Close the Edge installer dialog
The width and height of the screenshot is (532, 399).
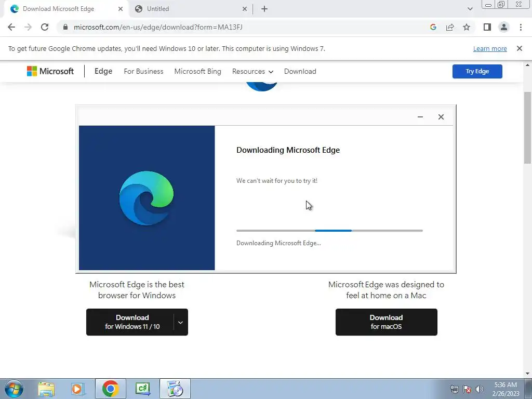441,117
